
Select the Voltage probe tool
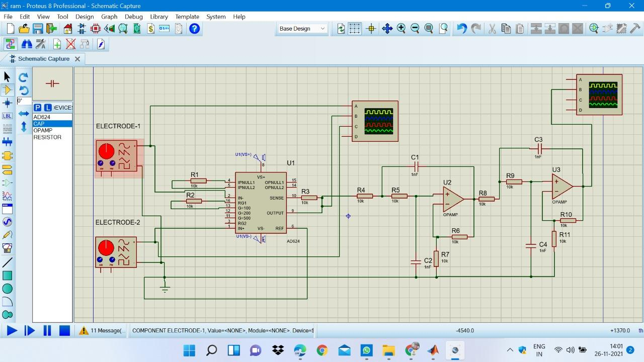[x=7, y=235]
